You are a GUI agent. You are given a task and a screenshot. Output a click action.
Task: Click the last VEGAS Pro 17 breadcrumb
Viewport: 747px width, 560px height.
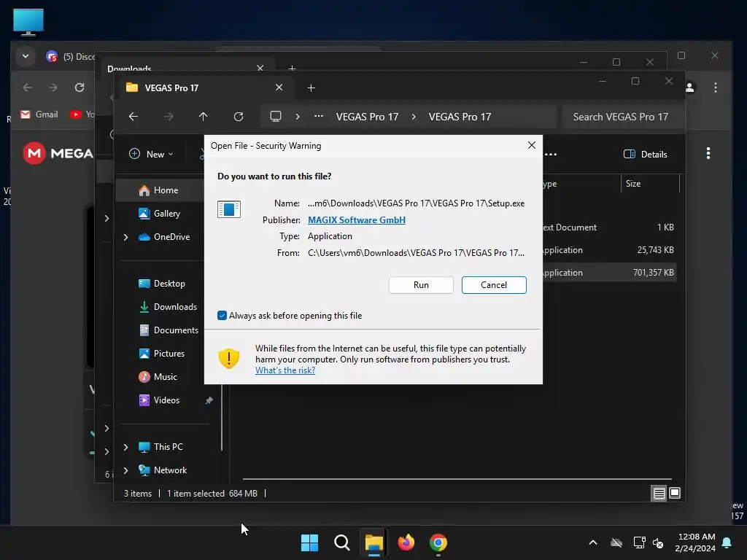pos(460,117)
